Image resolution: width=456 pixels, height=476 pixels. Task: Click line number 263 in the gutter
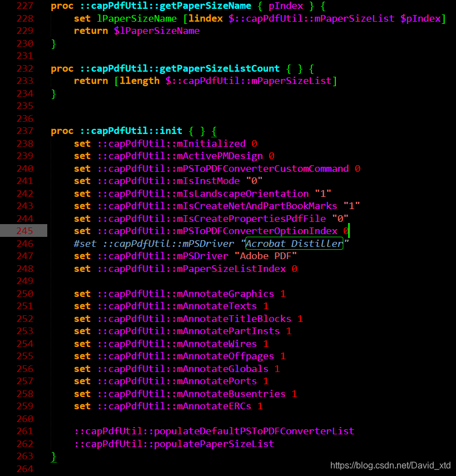(x=24, y=456)
